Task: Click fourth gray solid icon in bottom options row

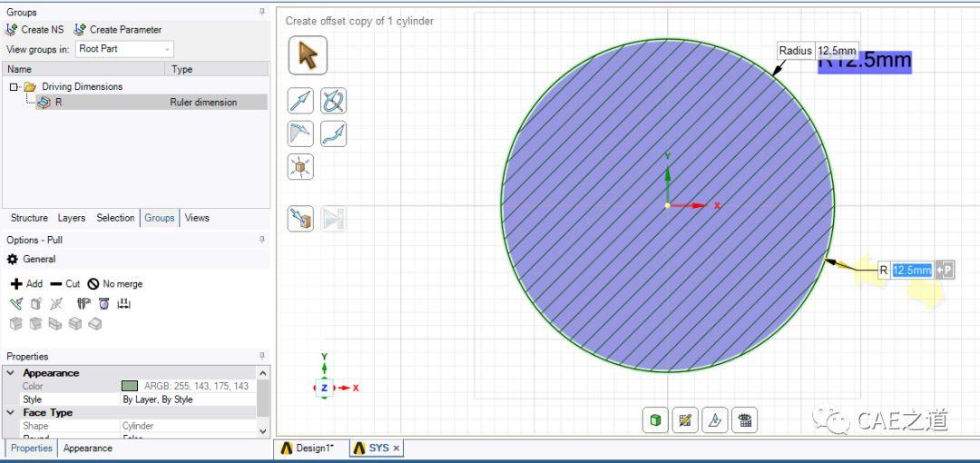Action: coord(75,323)
